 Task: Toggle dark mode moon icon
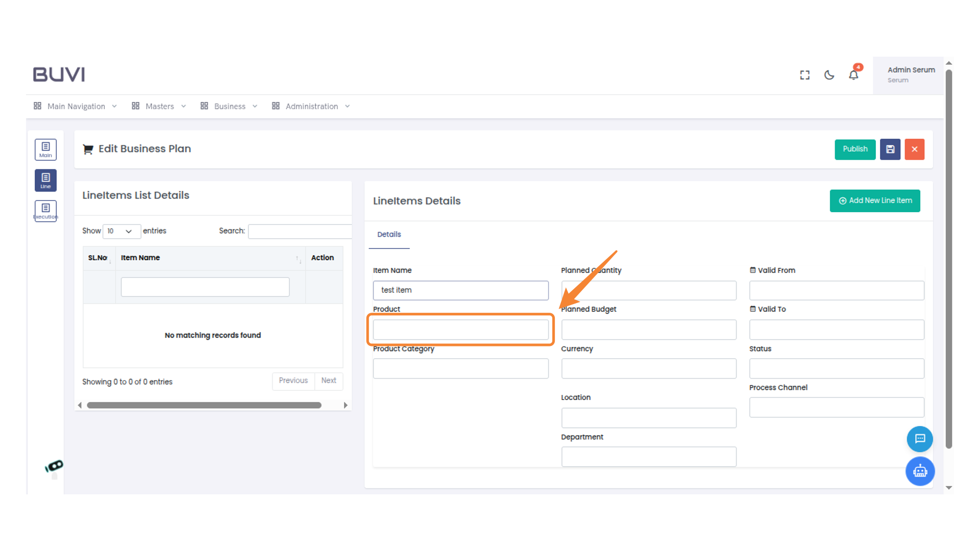(829, 75)
